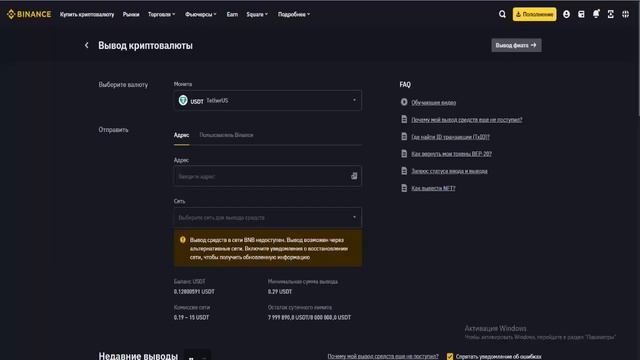
Task: Toggle the hide error notifications checkbox
Action: click(450, 356)
